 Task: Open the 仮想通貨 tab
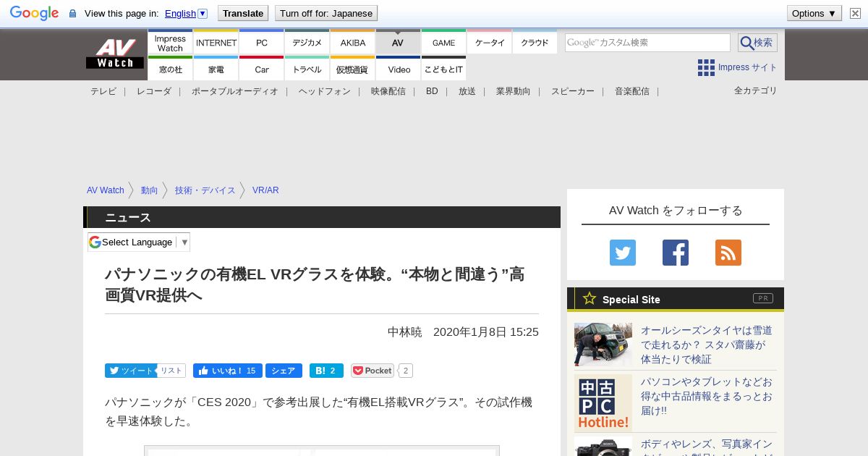click(x=353, y=69)
